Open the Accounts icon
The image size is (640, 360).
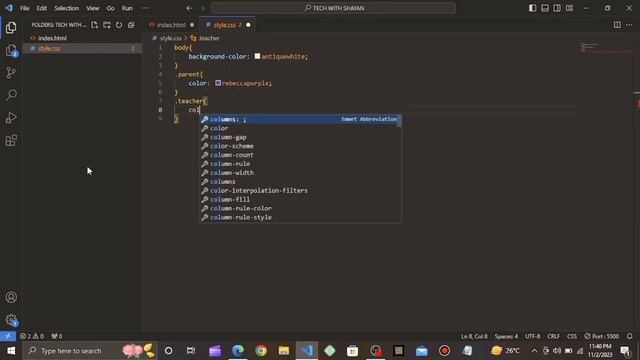(x=11, y=297)
